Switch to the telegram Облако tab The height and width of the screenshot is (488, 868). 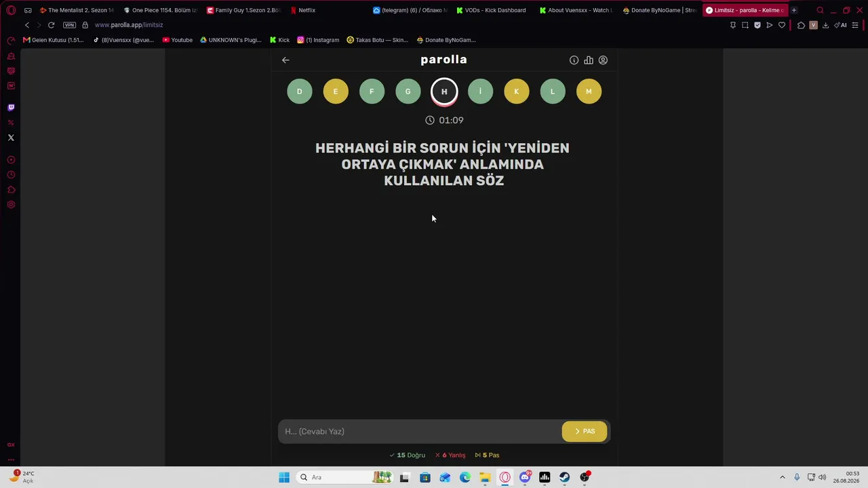click(x=410, y=10)
